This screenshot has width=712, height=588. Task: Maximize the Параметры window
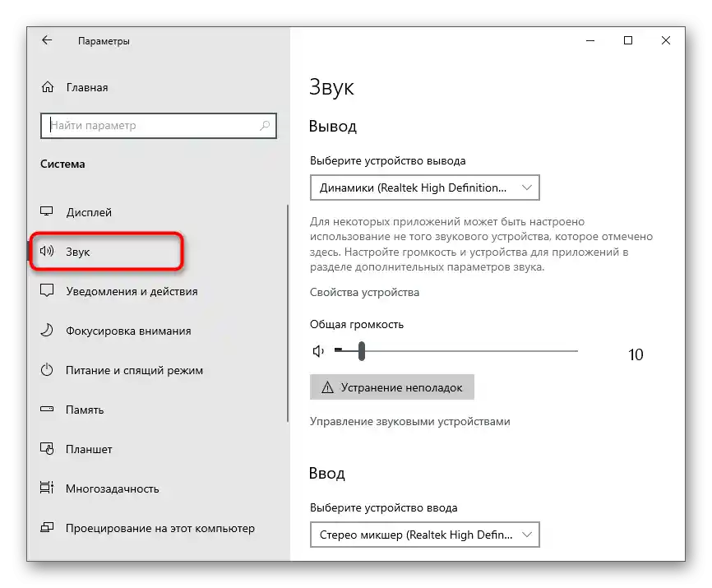click(x=628, y=40)
